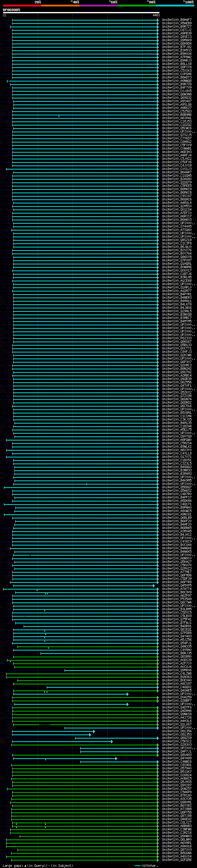Click the white query sequence ruler bar
Viewport: 197px width, 868px height.
[x=81, y=12]
